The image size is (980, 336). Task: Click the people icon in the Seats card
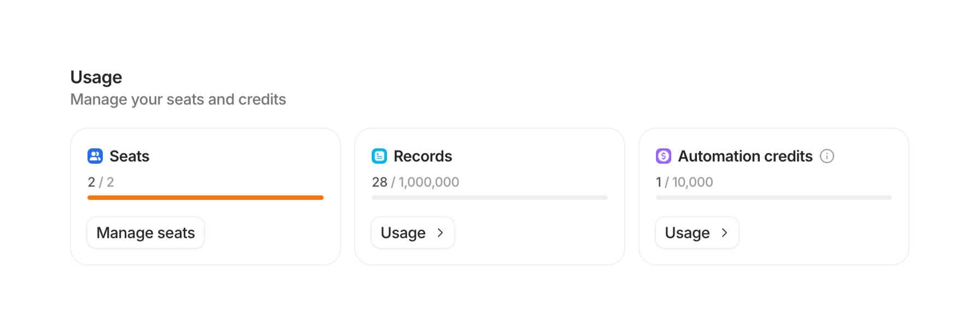tap(95, 156)
